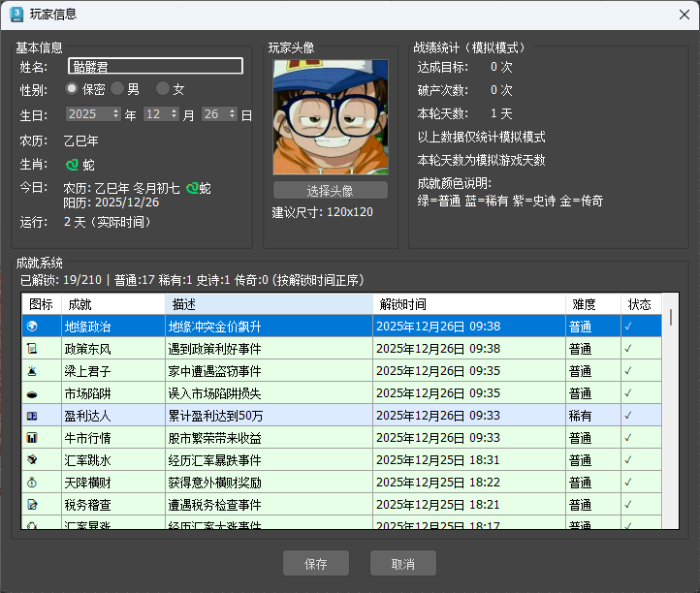Screen dimensions: 700x593
Task: Click the 税务稽查 achievement row icon
Action: [32, 505]
